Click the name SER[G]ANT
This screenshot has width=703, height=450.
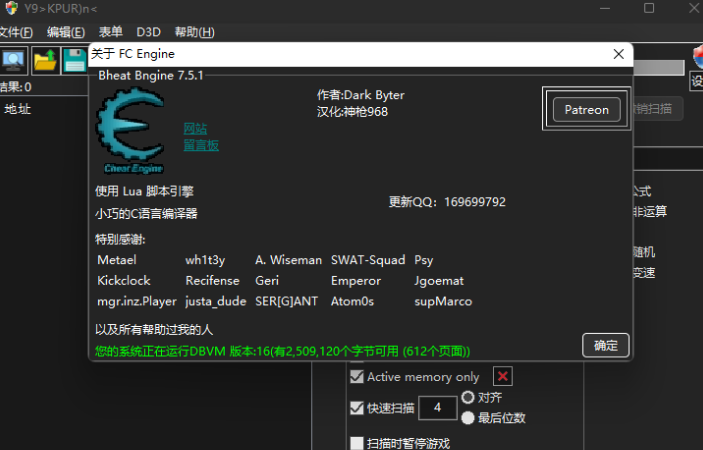286,301
